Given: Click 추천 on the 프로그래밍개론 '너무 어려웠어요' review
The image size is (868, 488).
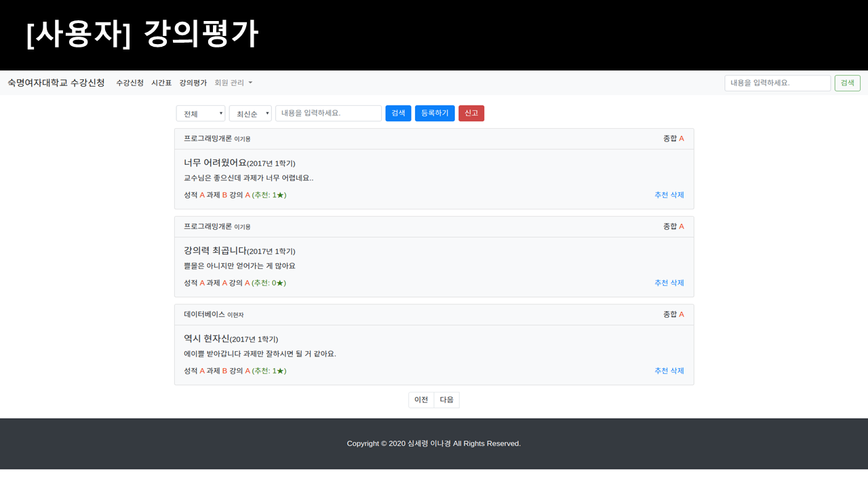Looking at the screenshot, I should click(x=661, y=195).
